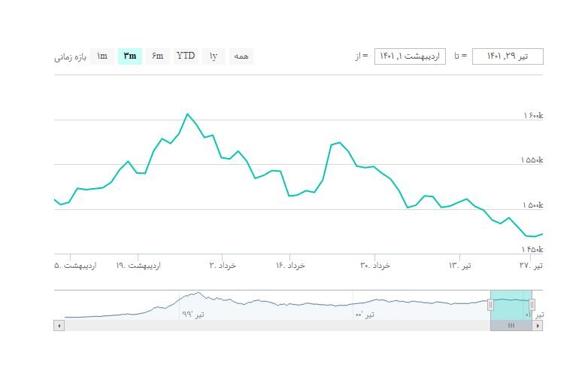Viewport: 588px width, 365px height.
Task: Click the scrollbar left arrow button
Action: [x=59, y=326]
